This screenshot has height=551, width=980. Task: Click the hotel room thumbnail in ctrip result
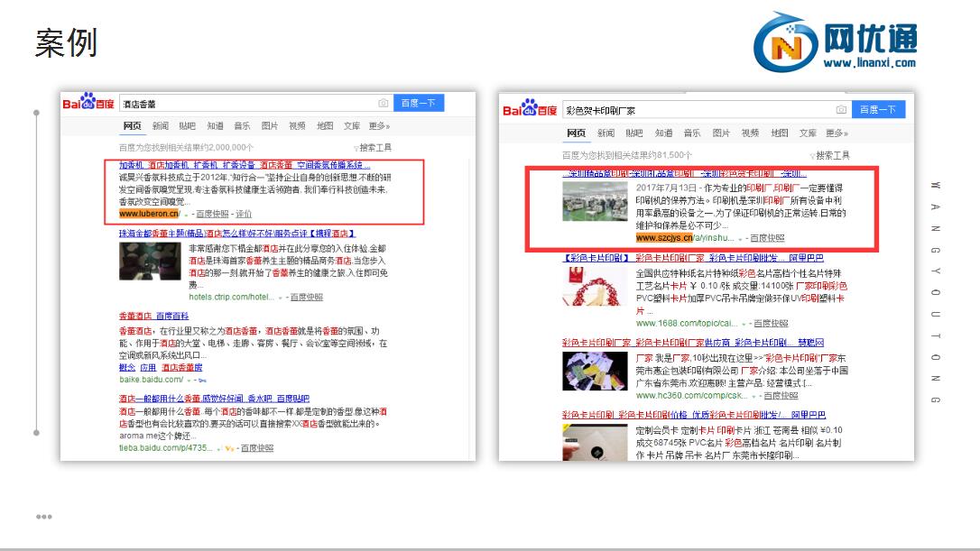[x=150, y=262]
